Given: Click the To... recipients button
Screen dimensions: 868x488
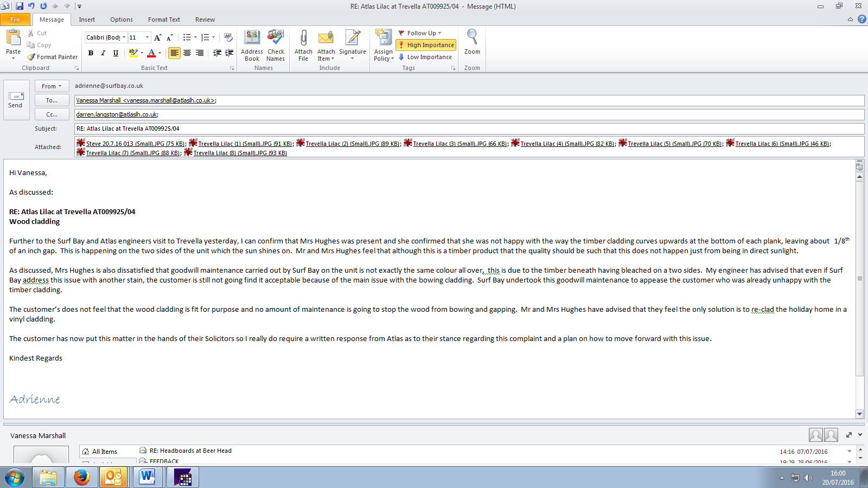Looking at the screenshot, I should [x=52, y=100].
